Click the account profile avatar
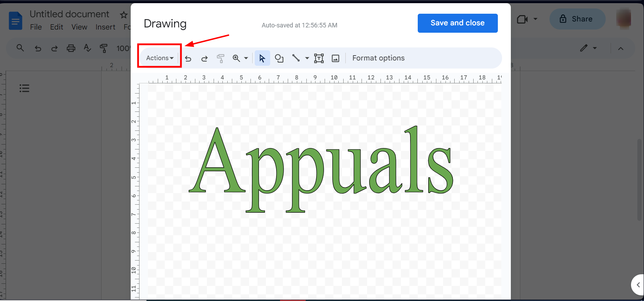The height and width of the screenshot is (301, 644). point(624,18)
